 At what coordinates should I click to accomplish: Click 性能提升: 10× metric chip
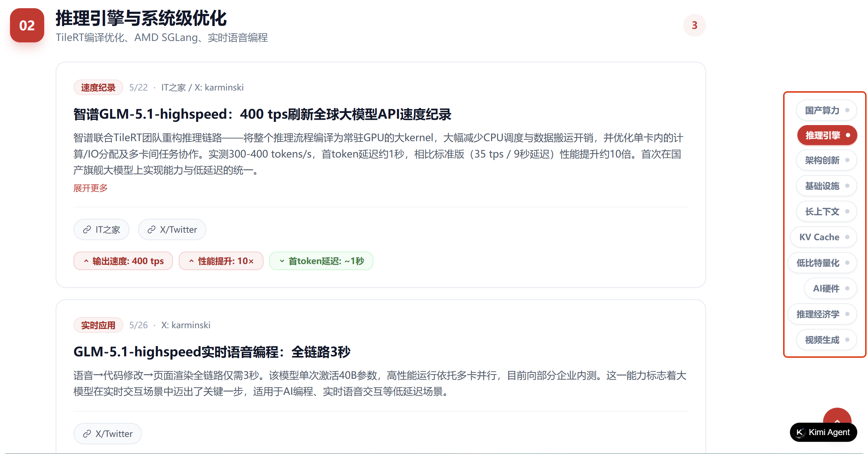221,261
